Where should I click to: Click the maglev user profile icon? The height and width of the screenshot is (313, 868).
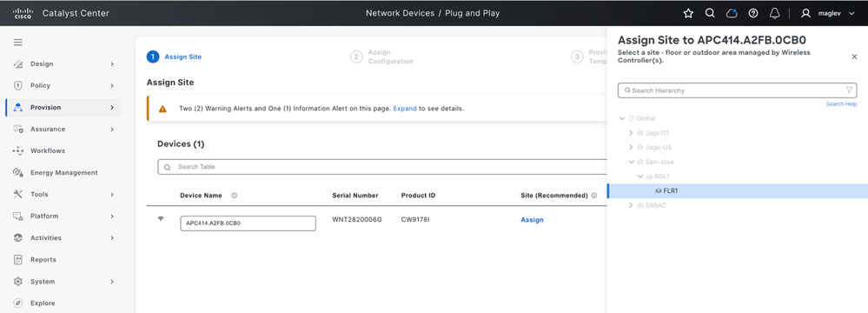805,13
